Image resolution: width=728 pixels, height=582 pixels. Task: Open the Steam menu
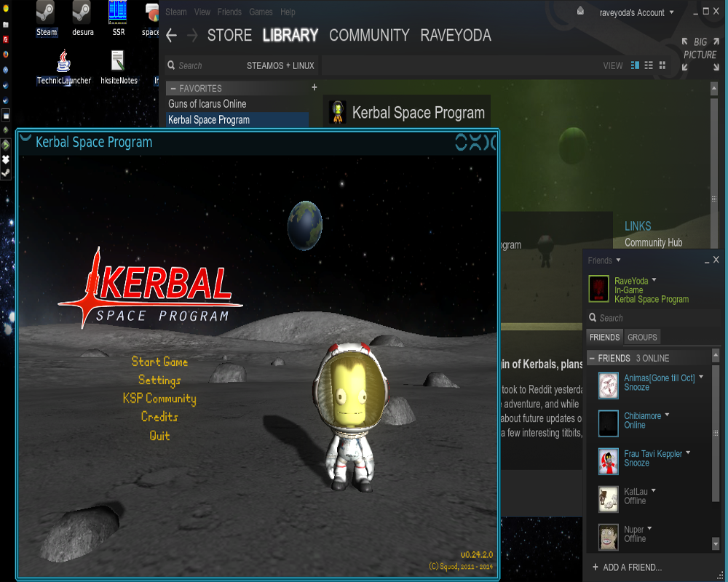(176, 12)
